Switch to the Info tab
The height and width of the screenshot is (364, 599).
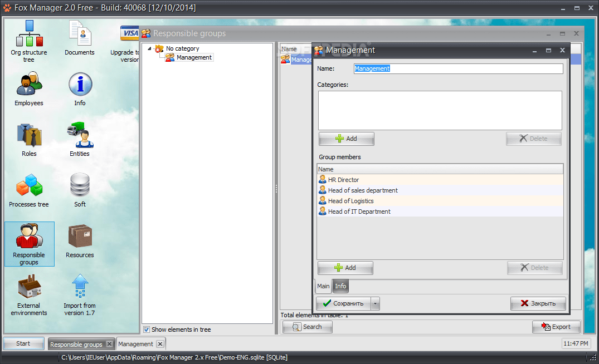pyautogui.click(x=340, y=286)
